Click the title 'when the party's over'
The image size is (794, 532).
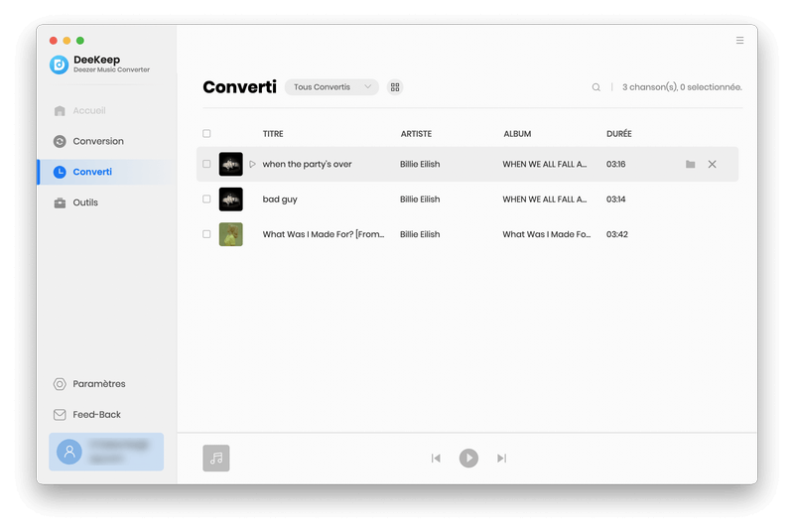pos(307,164)
